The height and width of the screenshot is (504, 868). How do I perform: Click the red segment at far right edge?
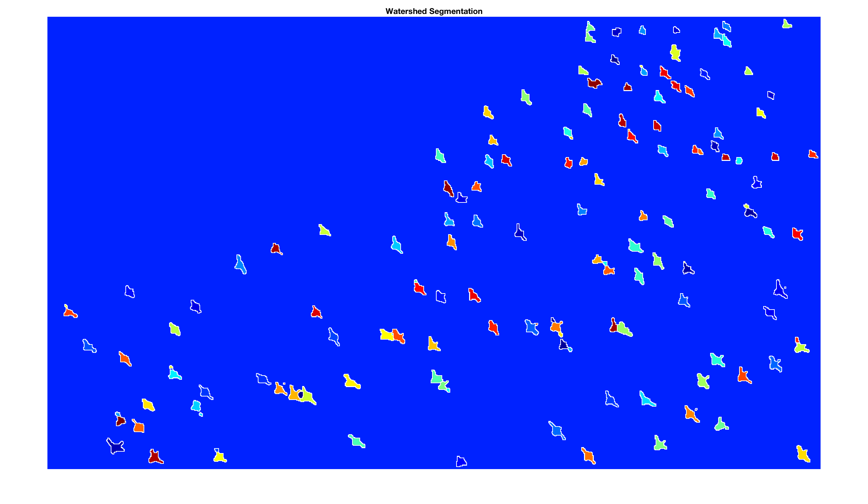point(813,154)
